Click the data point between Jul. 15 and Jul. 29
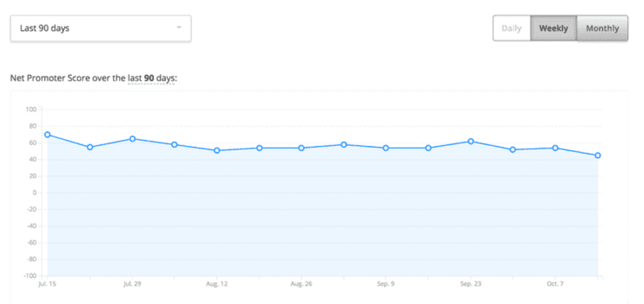This screenshot has height=304, width=644. point(90,147)
